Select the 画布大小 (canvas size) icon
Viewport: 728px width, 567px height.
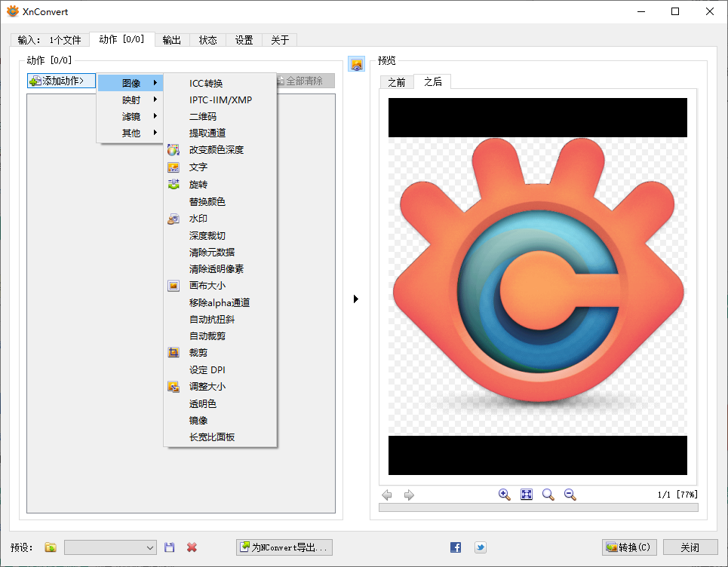[174, 285]
